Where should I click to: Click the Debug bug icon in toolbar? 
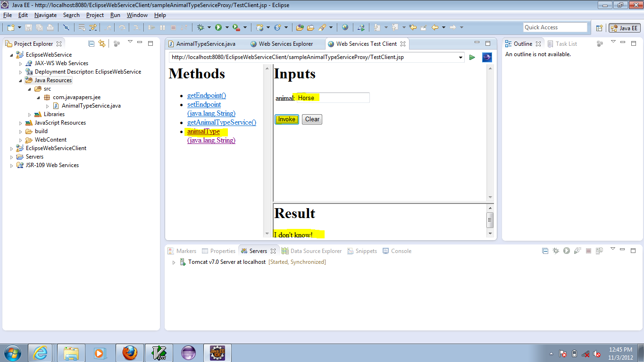pyautogui.click(x=201, y=27)
